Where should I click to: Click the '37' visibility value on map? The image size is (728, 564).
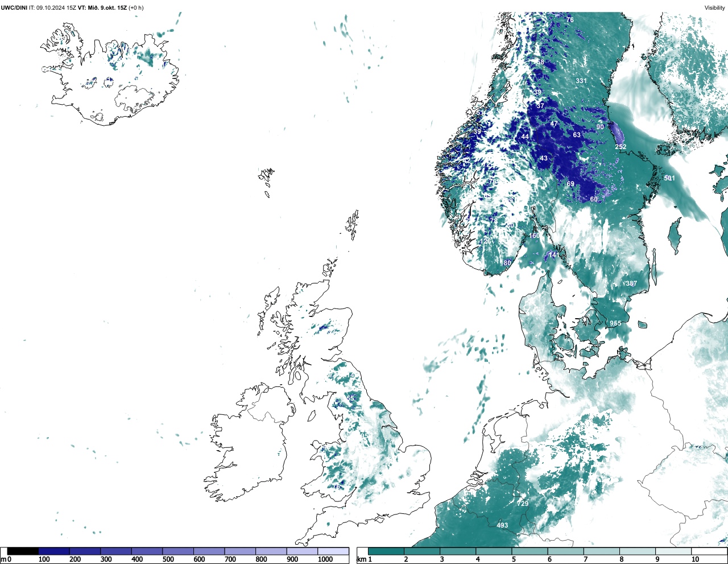[x=540, y=106]
